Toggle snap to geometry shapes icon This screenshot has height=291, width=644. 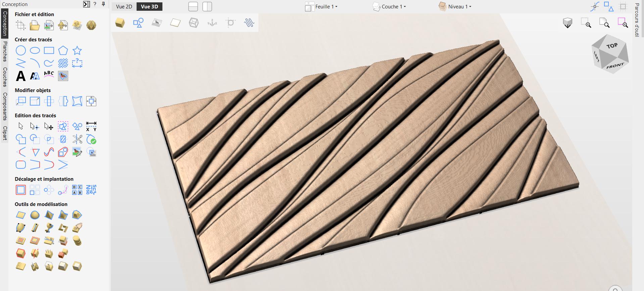608,6
